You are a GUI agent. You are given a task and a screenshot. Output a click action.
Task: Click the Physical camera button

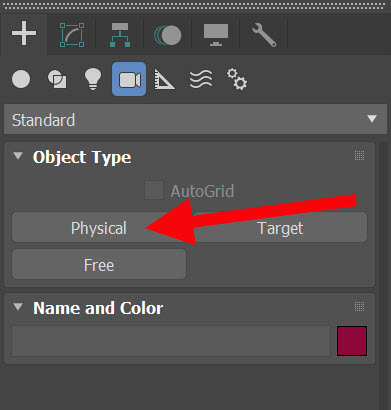[99, 228]
